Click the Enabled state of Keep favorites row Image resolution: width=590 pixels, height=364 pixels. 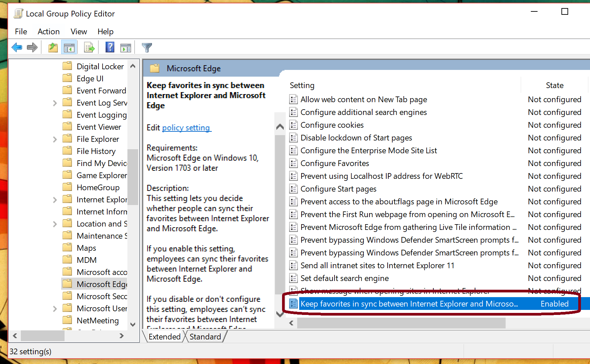tap(554, 304)
